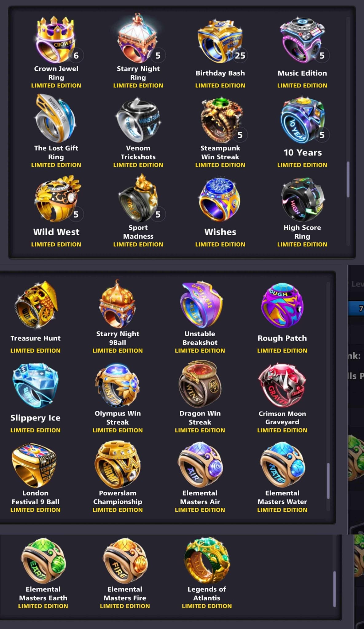Select the Wild West ring

[57, 199]
